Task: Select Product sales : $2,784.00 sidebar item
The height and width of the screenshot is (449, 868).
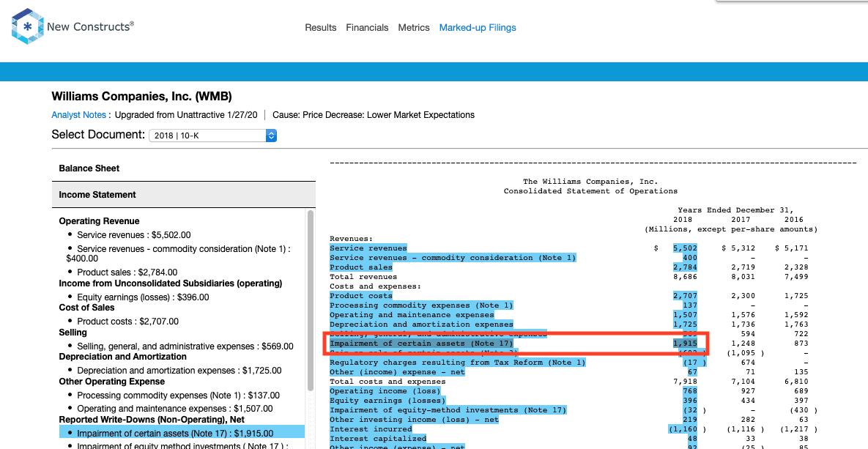Action: [x=127, y=272]
